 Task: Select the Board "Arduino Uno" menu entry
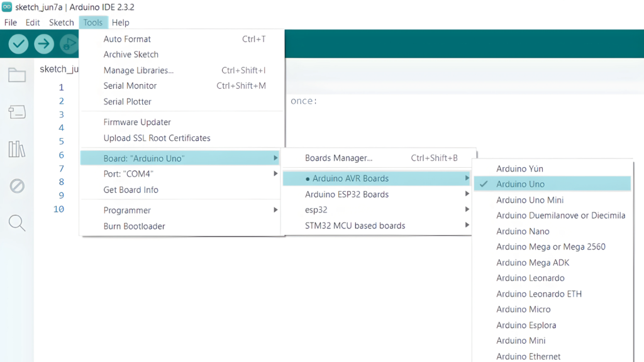click(x=180, y=158)
